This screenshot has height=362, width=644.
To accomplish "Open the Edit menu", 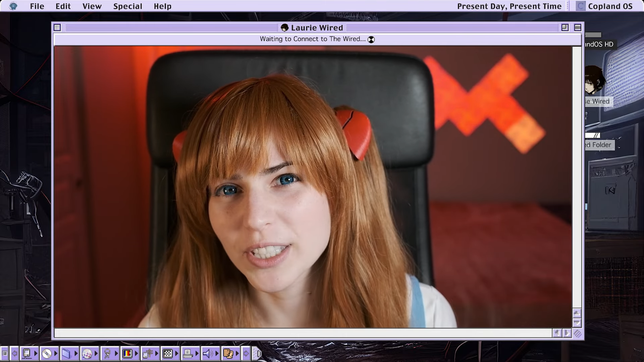I will [63, 6].
